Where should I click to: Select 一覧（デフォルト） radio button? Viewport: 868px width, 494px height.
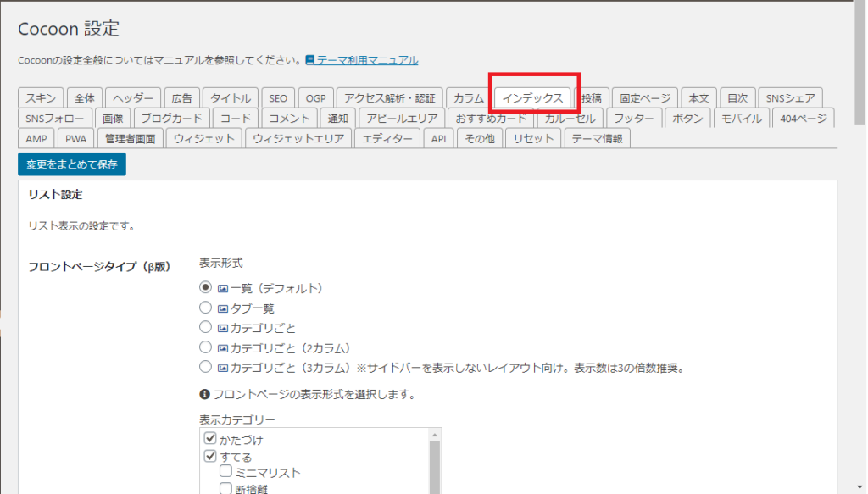click(205, 287)
